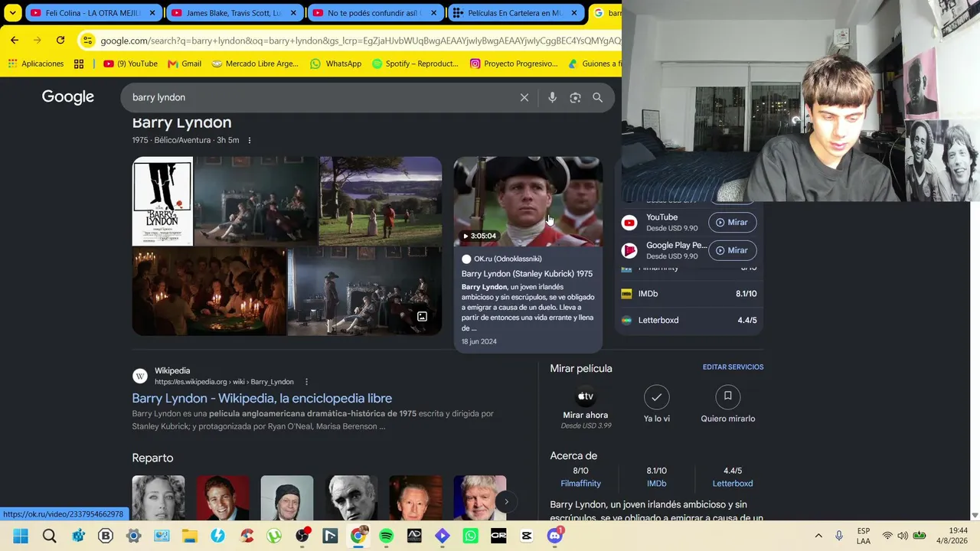Submit the search with the magnifier icon
This screenshot has width=980, height=551.
[598, 98]
